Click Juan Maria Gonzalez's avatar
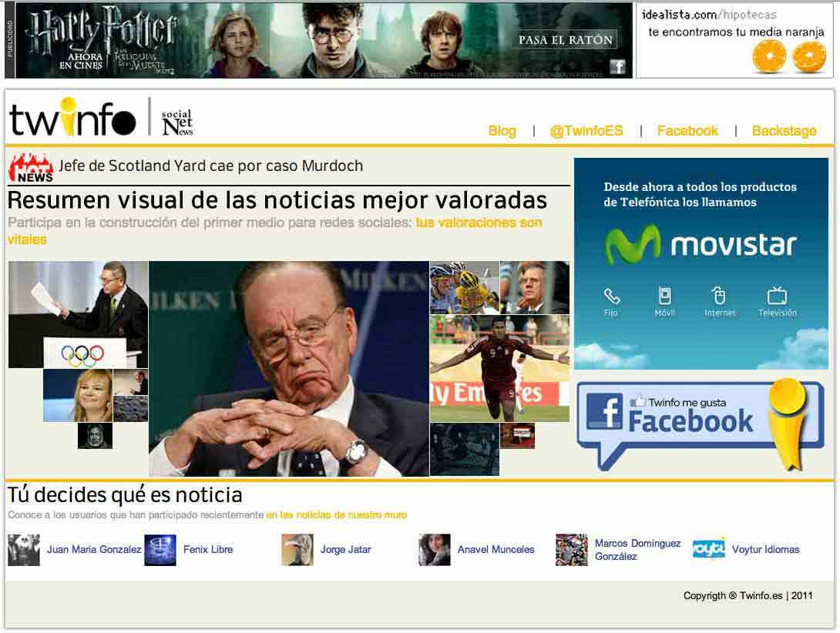 pos(24,550)
